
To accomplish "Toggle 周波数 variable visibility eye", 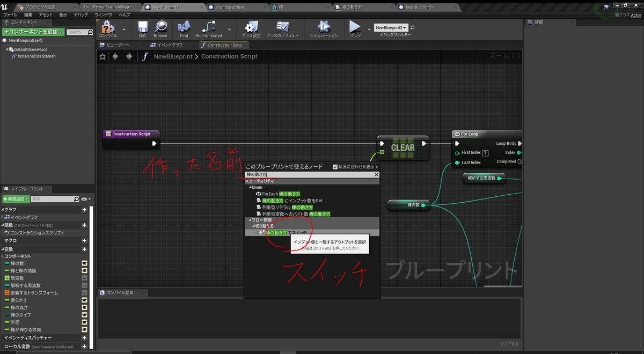I will tap(84, 278).
